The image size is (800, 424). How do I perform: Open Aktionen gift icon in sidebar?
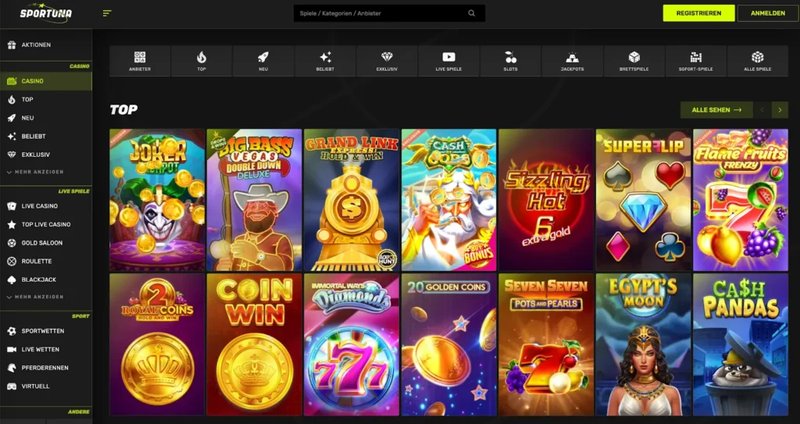12,45
